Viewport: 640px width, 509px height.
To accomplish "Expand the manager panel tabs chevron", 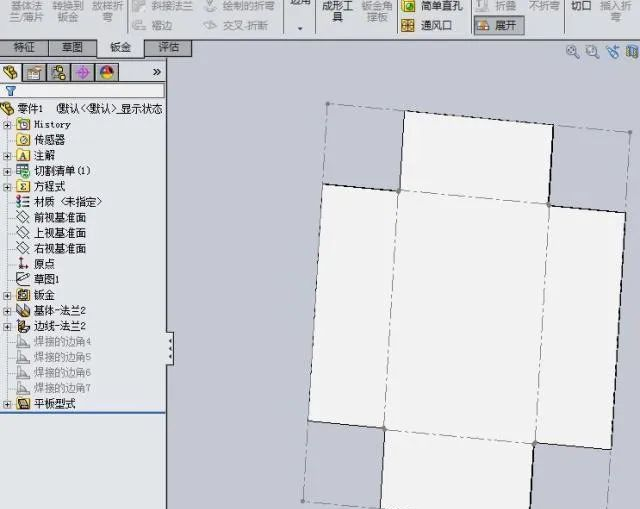I will tap(157, 72).
